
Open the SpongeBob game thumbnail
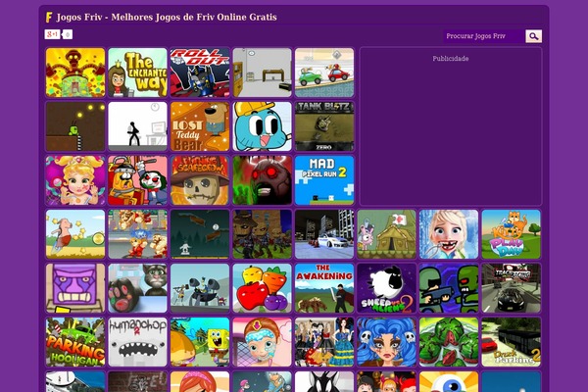[x=200, y=342]
